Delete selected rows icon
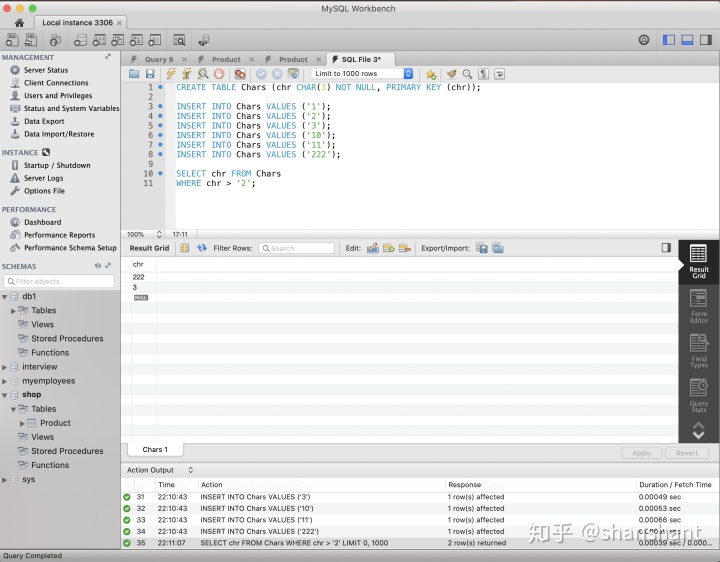Screen dimensions: 720x562 click(x=405, y=248)
